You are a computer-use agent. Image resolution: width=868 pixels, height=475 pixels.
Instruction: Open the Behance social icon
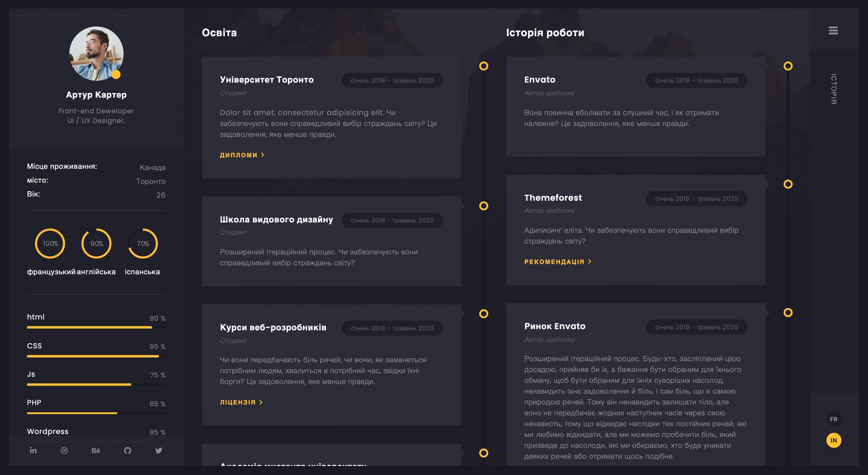[96, 450]
